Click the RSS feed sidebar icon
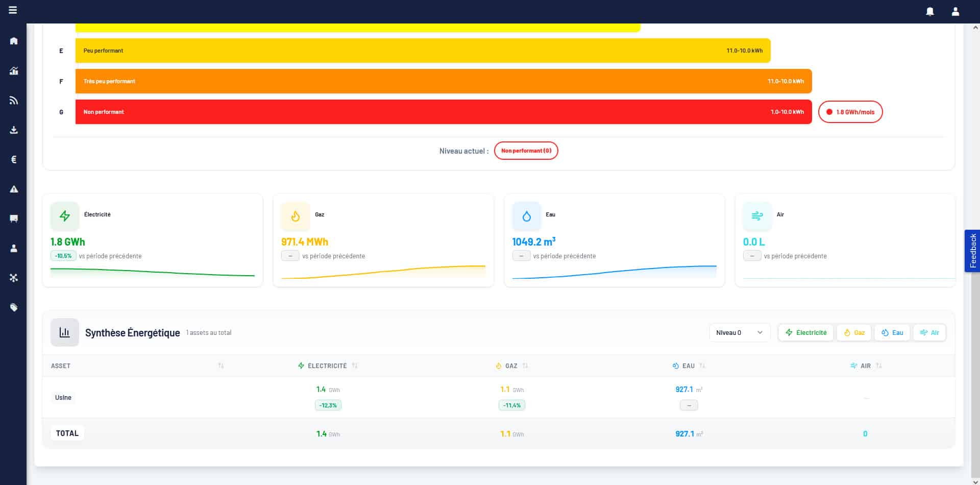The image size is (980, 485). click(14, 101)
